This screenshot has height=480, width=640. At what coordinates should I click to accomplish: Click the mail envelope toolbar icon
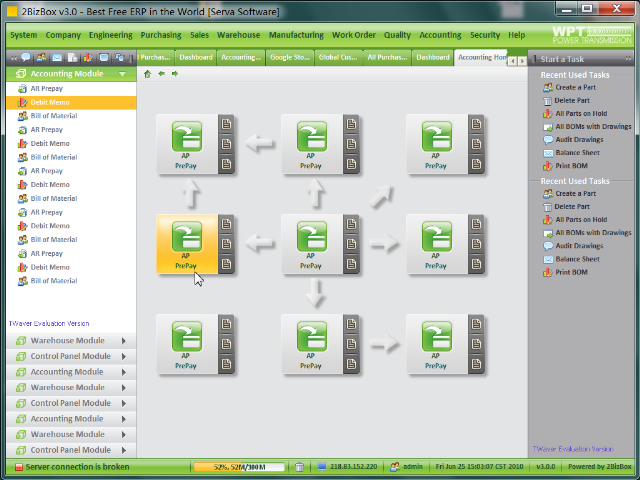coord(57,58)
